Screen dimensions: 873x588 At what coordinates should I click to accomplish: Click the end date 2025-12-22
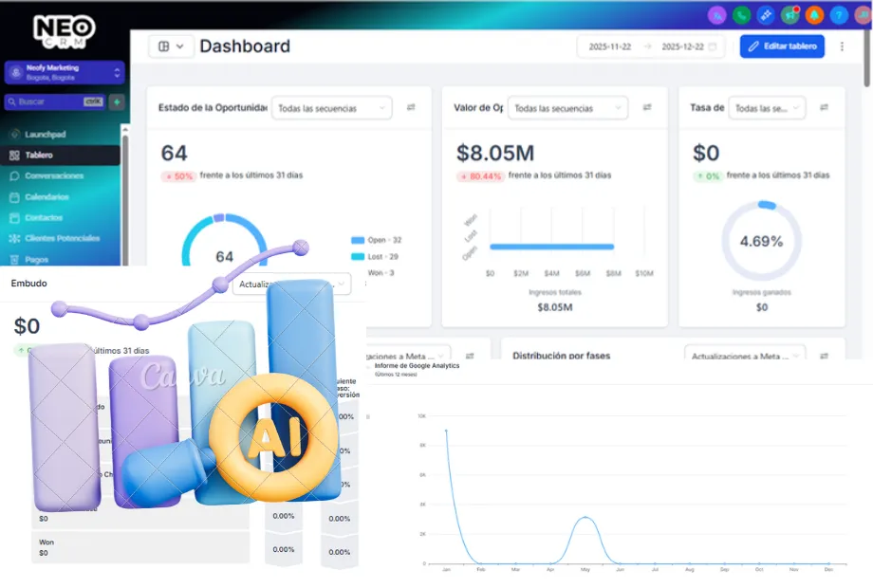(682, 46)
